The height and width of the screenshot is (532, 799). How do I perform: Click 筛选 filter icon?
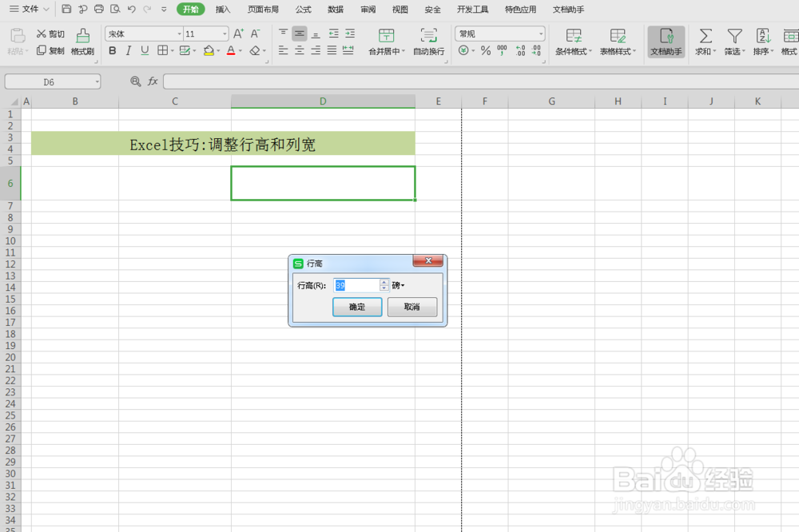point(735,42)
